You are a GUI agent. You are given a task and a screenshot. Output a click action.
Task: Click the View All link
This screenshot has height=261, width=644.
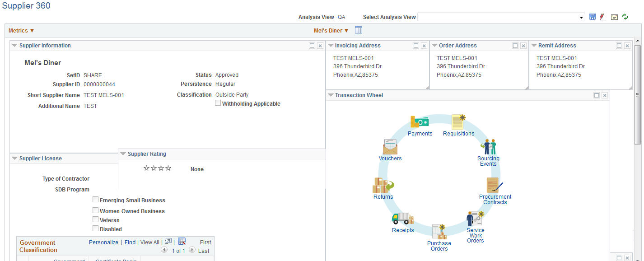click(x=149, y=242)
